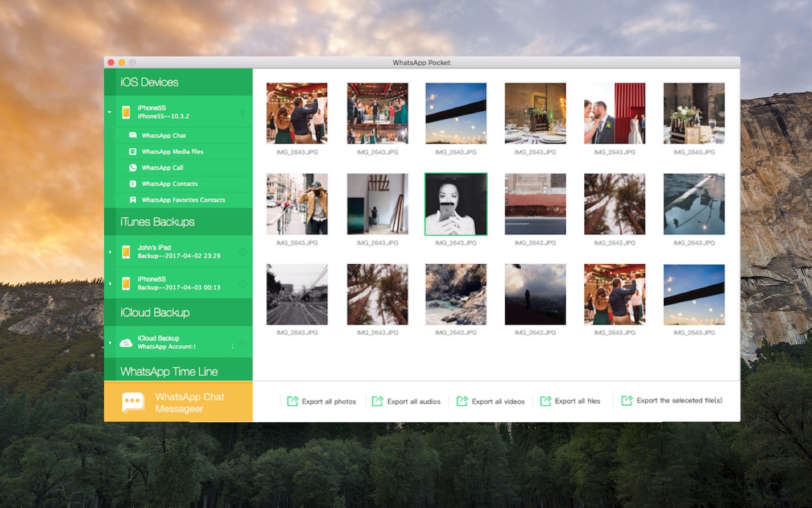The height and width of the screenshot is (508, 812).
Task: Click the USB connection icon on the iOS device row
Action: point(242,112)
